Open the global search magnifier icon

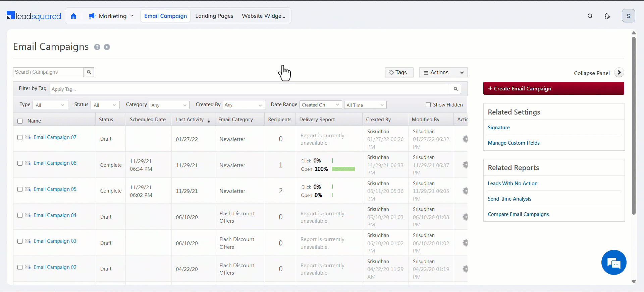[x=590, y=16]
